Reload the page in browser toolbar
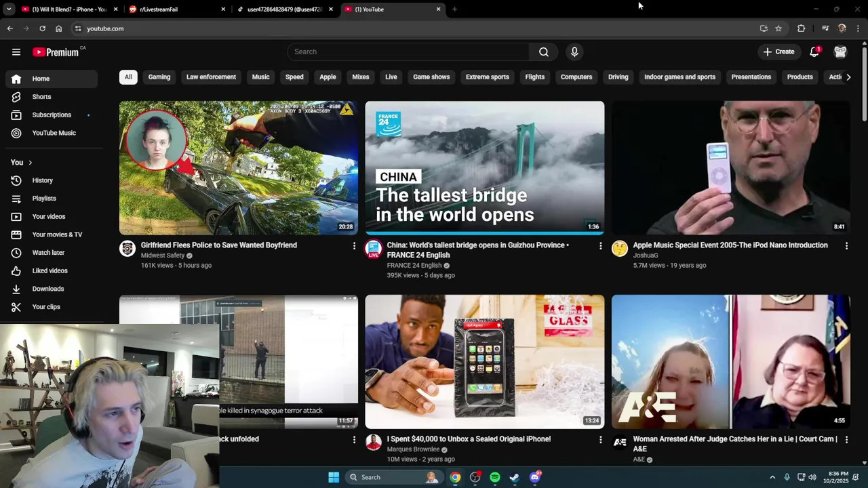 tap(42, 28)
